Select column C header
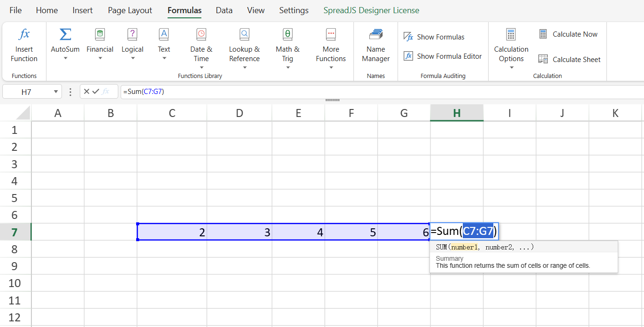This screenshot has height=327, width=644. click(172, 113)
